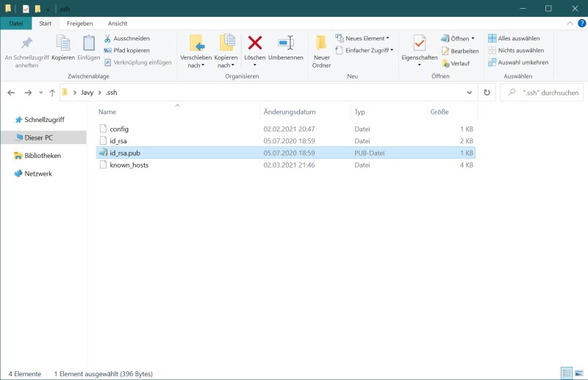Open recent locations dropdown

coord(40,93)
